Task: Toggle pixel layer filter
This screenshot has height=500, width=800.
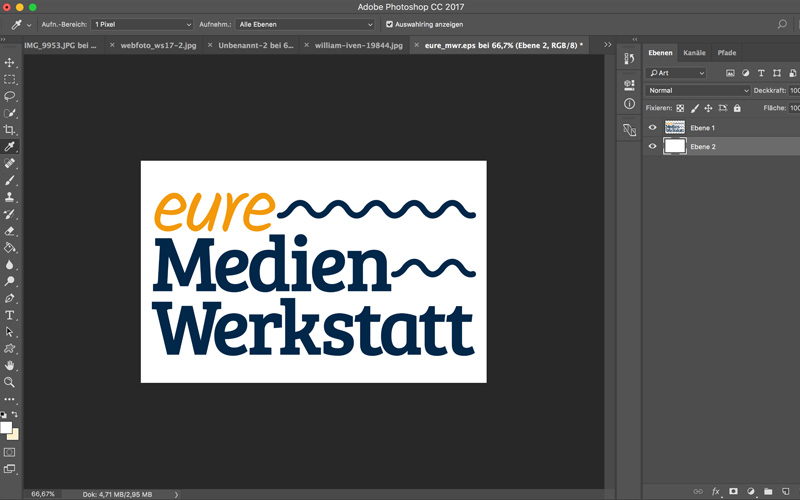Action: point(730,73)
